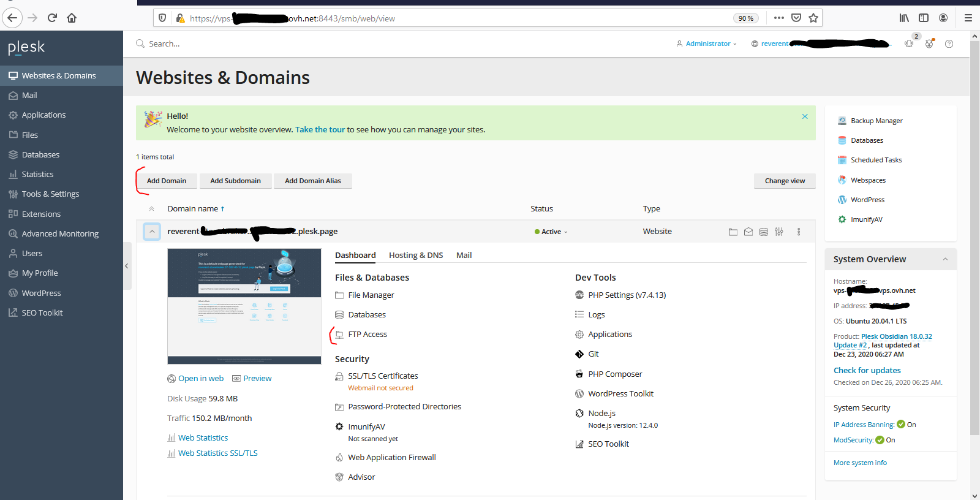Open the notifications bell icon in header

point(909,44)
